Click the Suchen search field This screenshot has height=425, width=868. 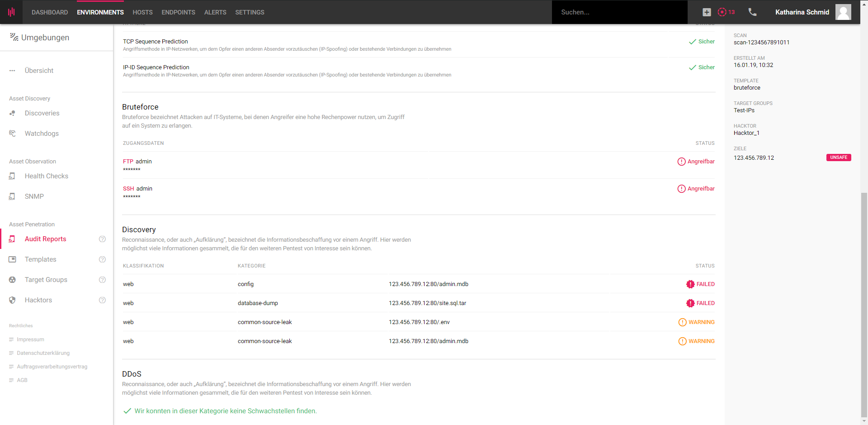[x=619, y=12]
